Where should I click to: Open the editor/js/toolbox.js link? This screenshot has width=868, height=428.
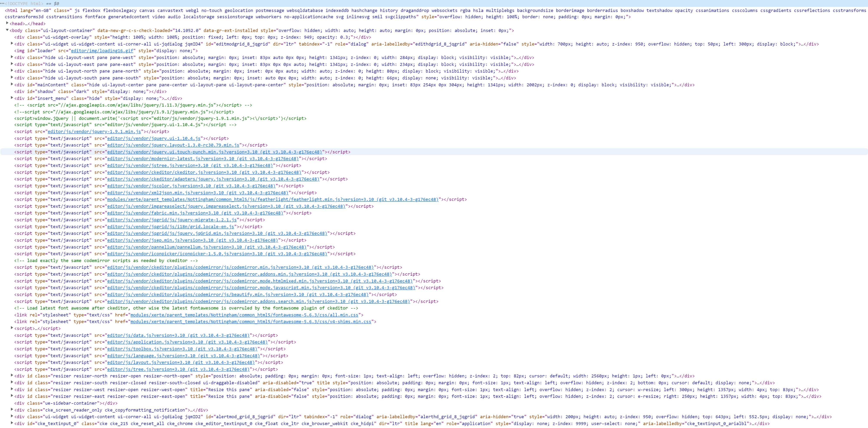click(x=182, y=349)
